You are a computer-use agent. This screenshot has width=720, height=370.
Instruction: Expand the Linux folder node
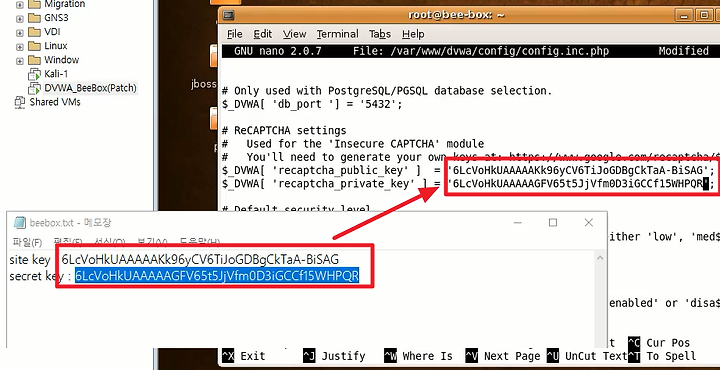point(19,47)
